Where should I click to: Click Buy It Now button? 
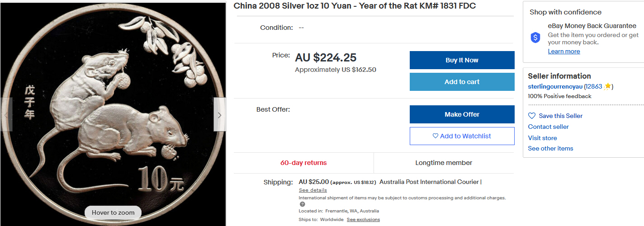pos(462,60)
